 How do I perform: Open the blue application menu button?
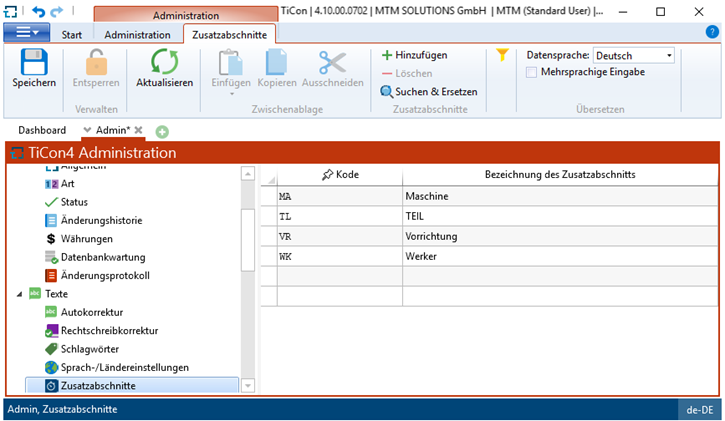[x=27, y=32]
